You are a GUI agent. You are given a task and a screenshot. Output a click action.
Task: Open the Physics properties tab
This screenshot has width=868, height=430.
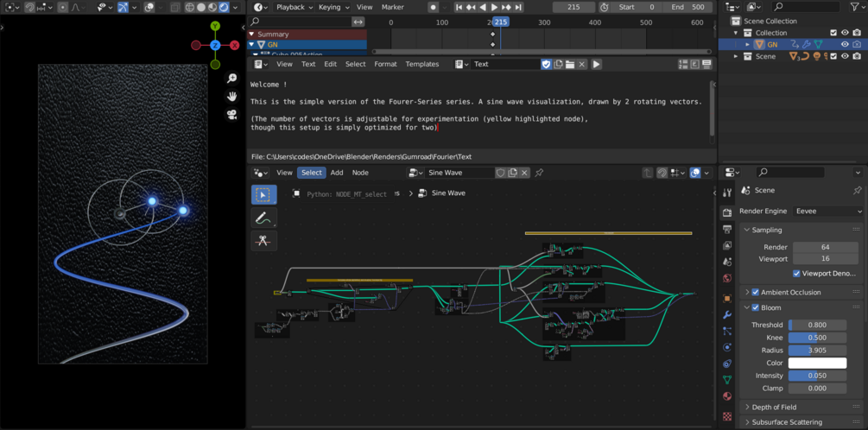[x=727, y=348]
